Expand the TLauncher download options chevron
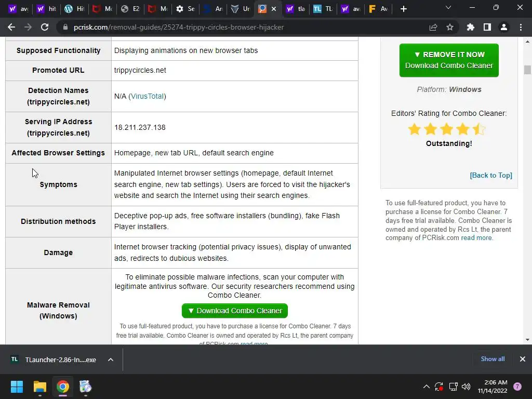This screenshot has width=532, height=399. click(x=111, y=360)
